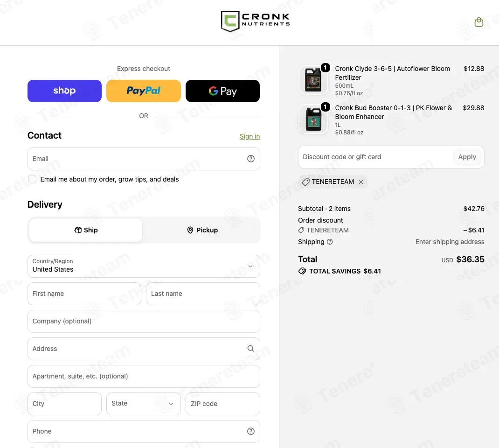Click the address search magnifier icon

coord(251,349)
